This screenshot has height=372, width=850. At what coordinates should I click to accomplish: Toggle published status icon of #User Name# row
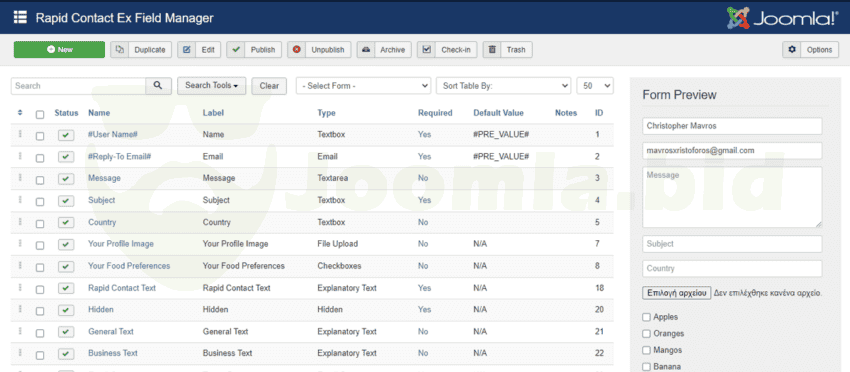click(66, 135)
